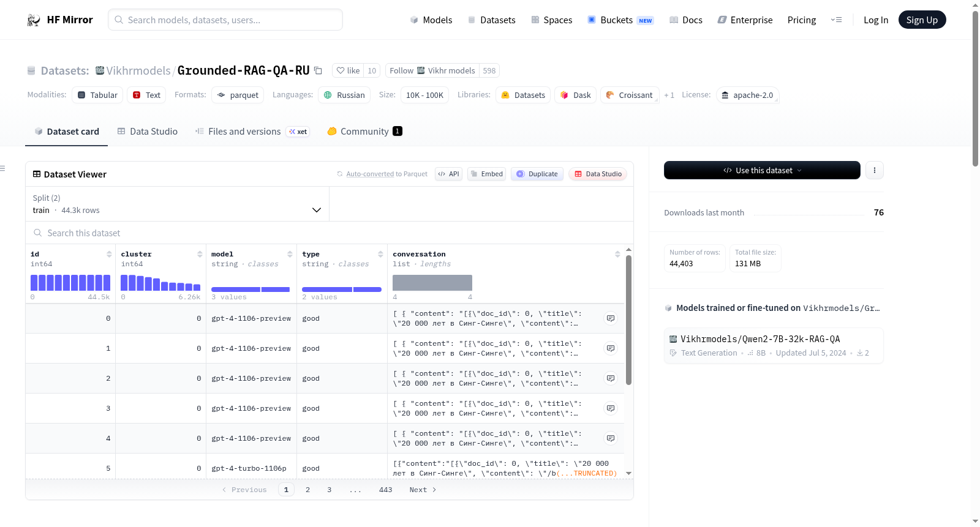Screen dimensions: 980x527
Task: Focus the Search this dataset field
Action: click(330, 233)
